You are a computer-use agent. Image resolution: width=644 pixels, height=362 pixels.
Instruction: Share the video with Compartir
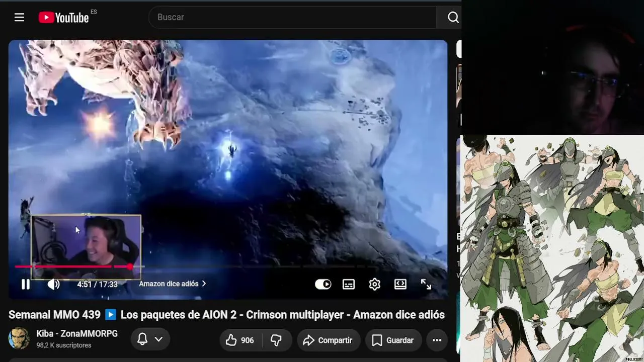pos(329,340)
